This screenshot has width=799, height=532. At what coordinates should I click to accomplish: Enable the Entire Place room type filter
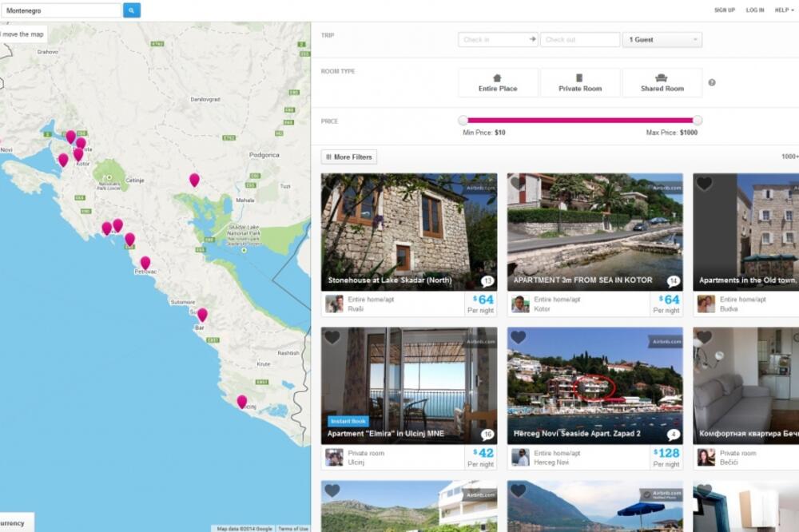click(x=498, y=81)
